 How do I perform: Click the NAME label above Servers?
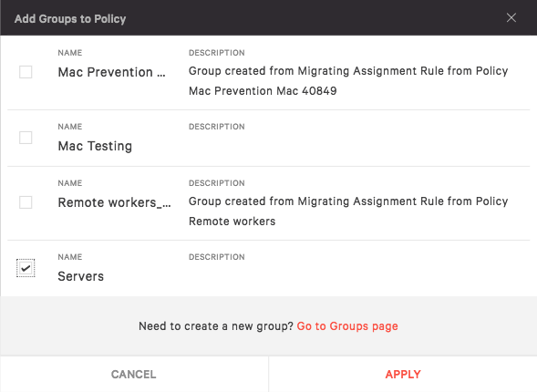70,257
